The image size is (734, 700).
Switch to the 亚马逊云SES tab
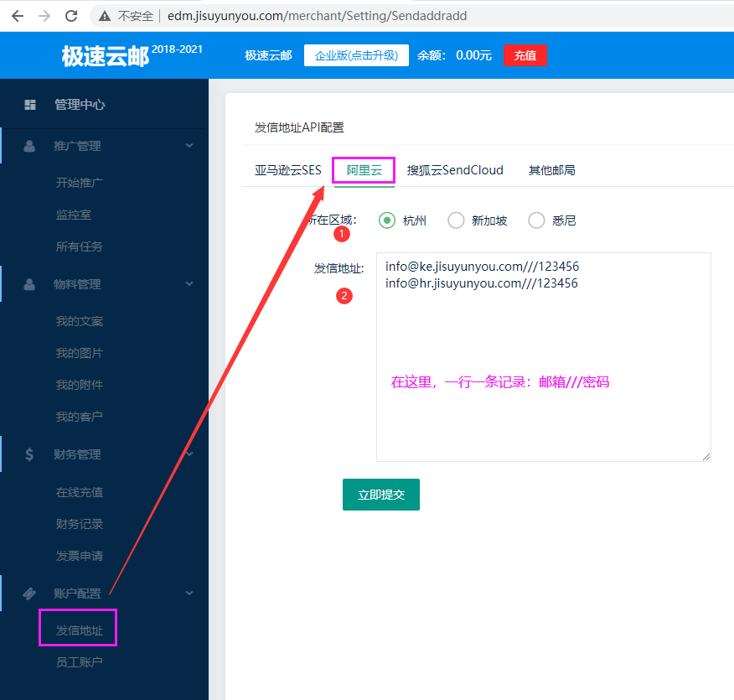coord(288,170)
